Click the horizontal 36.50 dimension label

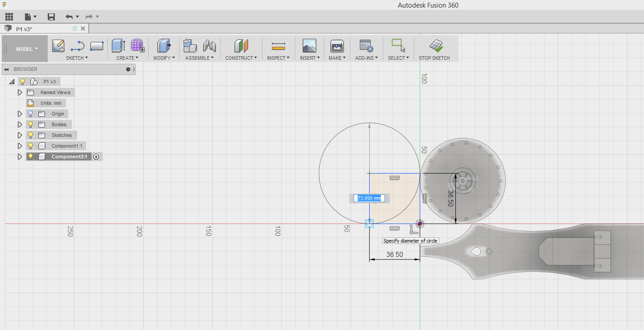(395, 255)
